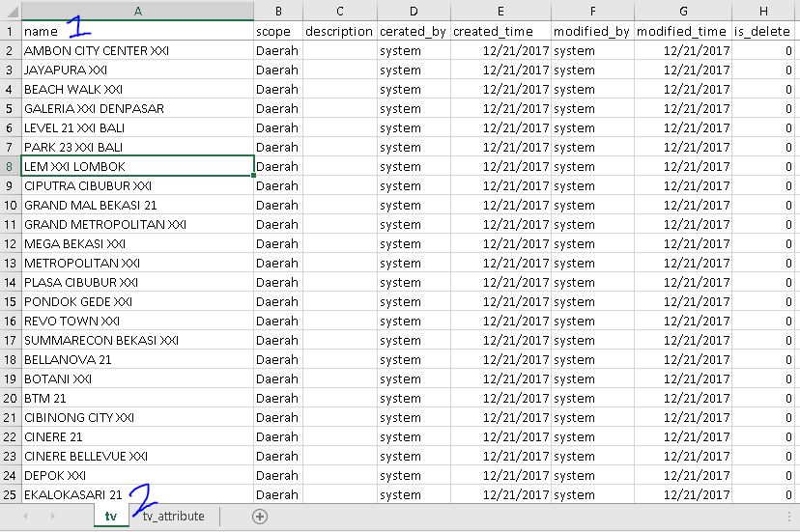
Task: Click the select-all corner triangle
Action: click(10, 11)
